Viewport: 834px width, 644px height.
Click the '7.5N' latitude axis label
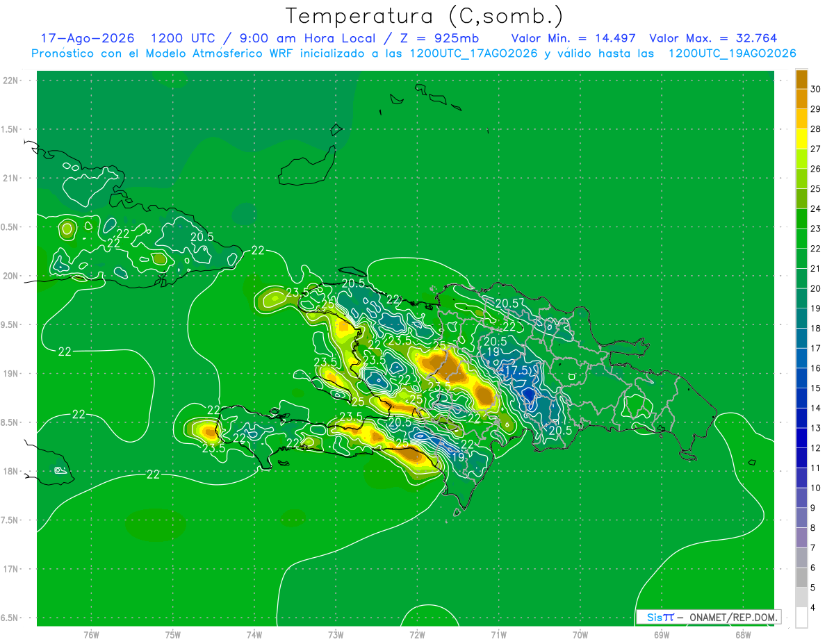[10, 520]
